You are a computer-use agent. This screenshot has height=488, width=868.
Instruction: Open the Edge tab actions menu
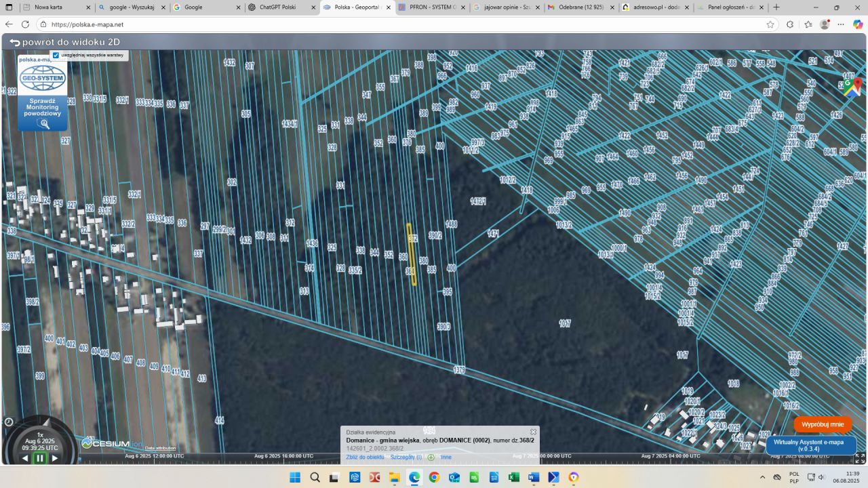[x=9, y=7]
